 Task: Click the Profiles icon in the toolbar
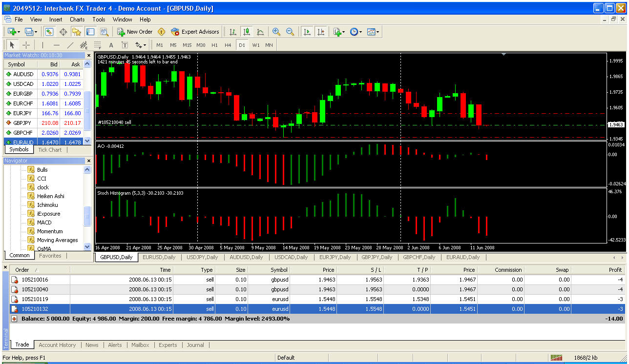click(28, 32)
